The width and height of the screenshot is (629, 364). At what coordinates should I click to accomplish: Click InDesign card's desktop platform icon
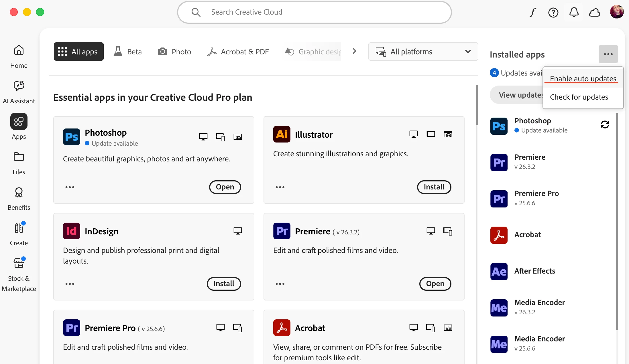pyautogui.click(x=238, y=231)
